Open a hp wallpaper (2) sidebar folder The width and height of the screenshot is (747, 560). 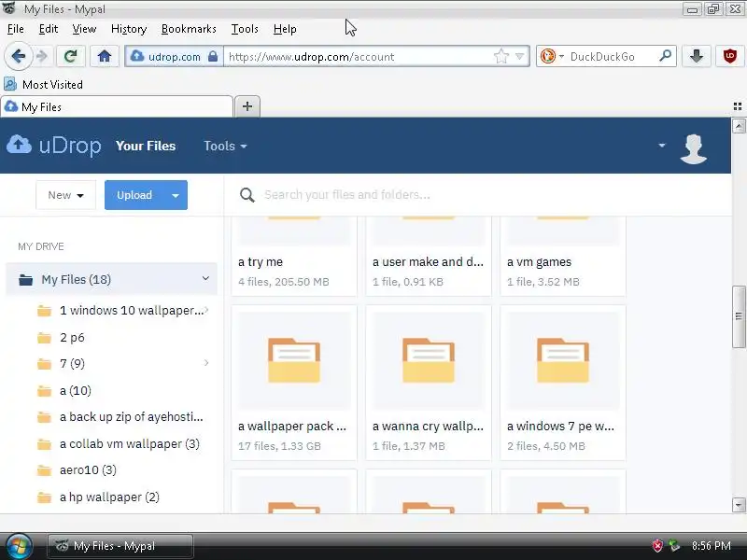click(x=109, y=497)
